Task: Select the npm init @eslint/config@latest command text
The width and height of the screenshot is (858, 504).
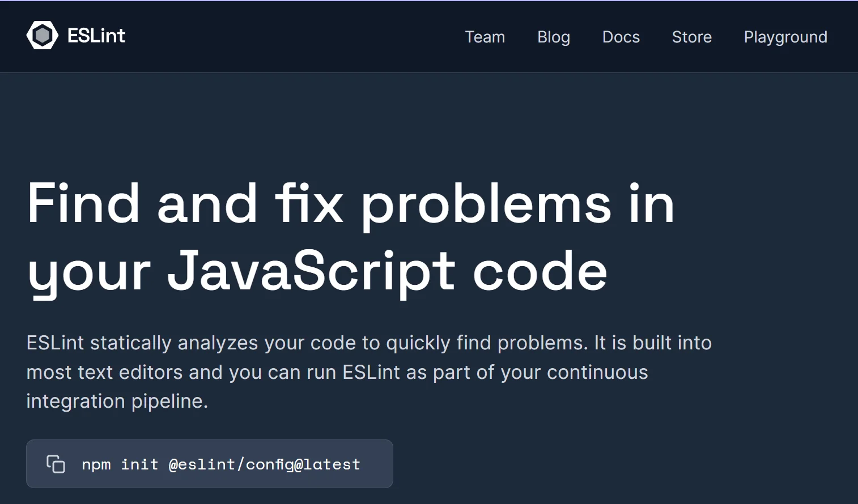Action: (x=221, y=464)
